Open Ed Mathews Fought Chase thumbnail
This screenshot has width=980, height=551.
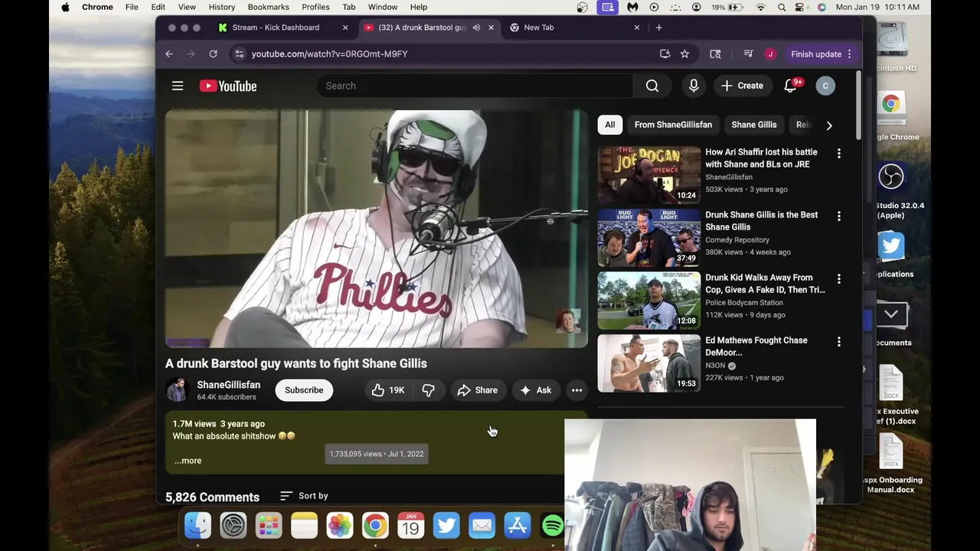[x=649, y=364]
